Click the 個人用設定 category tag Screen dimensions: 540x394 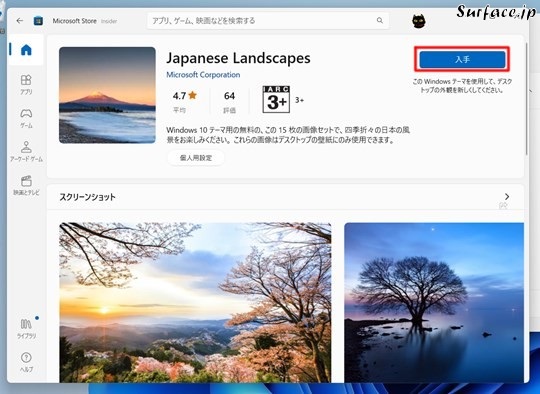pyautogui.click(x=196, y=158)
